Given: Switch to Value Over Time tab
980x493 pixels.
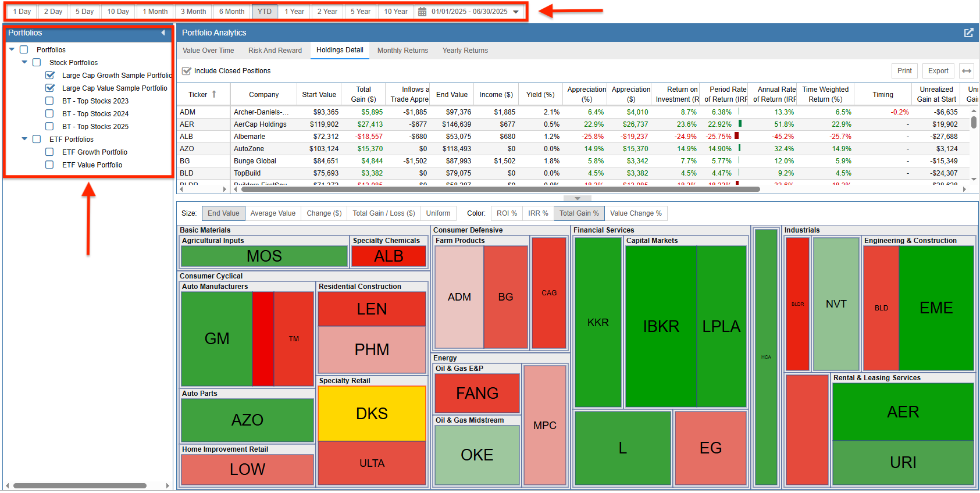Looking at the screenshot, I should (208, 51).
